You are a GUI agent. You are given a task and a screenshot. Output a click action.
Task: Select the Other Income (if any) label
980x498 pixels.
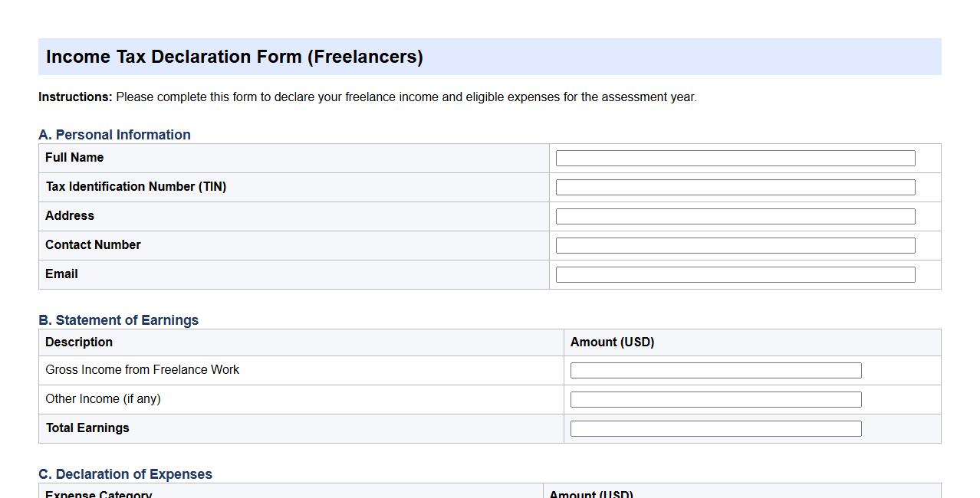tap(102, 398)
